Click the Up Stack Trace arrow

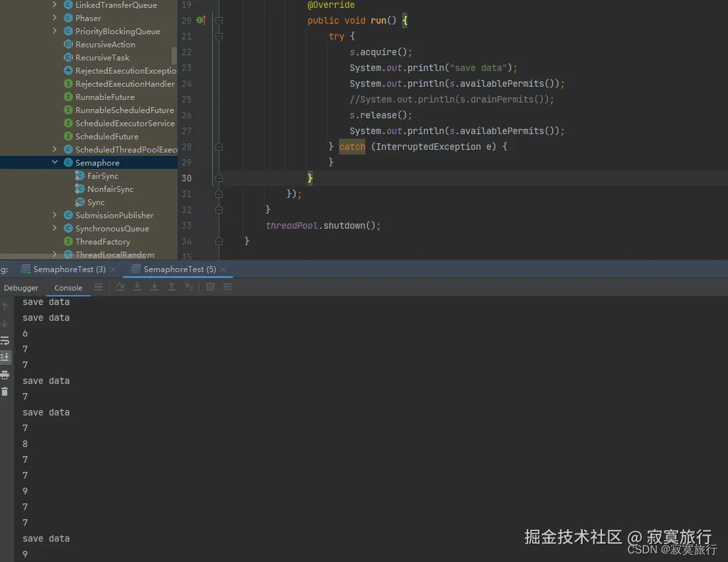tap(5, 306)
